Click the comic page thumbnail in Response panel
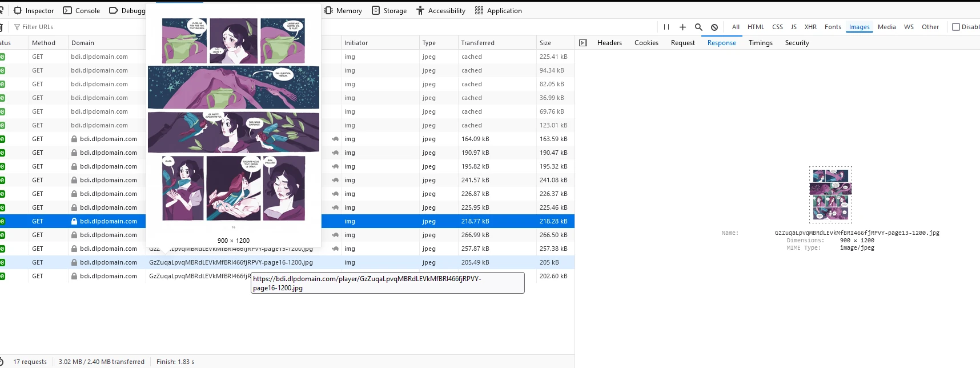The width and height of the screenshot is (980, 368). click(x=830, y=194)
